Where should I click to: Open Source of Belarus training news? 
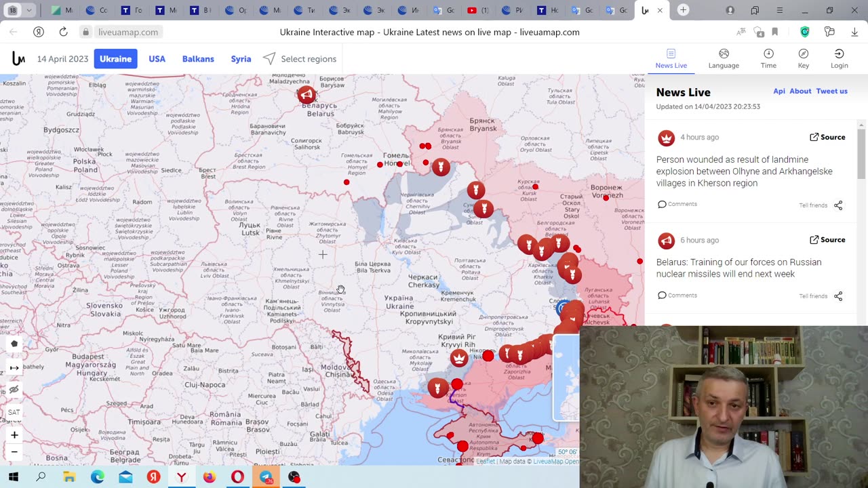click(x=827, y=240)
